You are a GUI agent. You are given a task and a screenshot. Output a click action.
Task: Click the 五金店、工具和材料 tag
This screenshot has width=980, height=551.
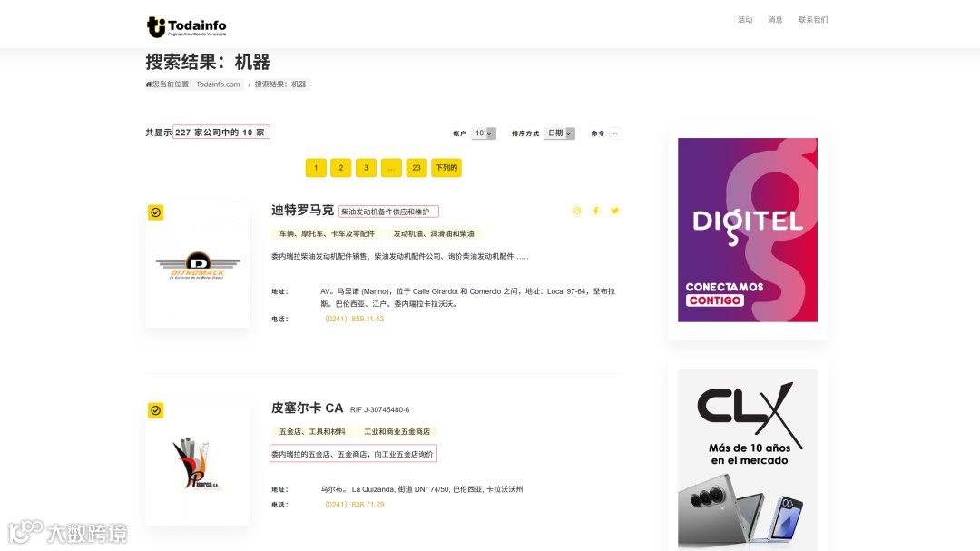point(312,431)
